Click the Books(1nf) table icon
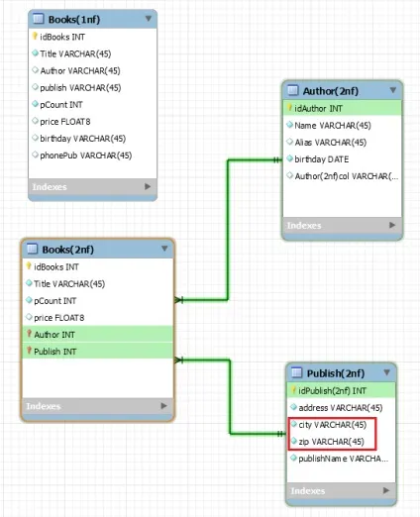The image size is (420, 517). pyautogui.click(x=39, y=19)
